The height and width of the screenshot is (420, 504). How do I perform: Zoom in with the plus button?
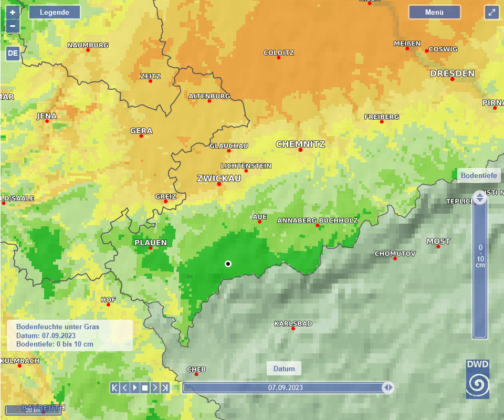tap(13, 12)
